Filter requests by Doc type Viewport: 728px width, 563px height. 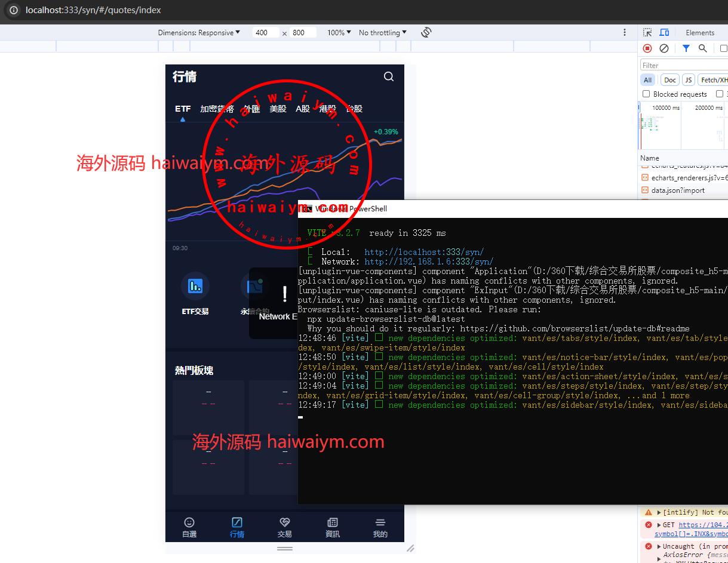pos(670,80)
